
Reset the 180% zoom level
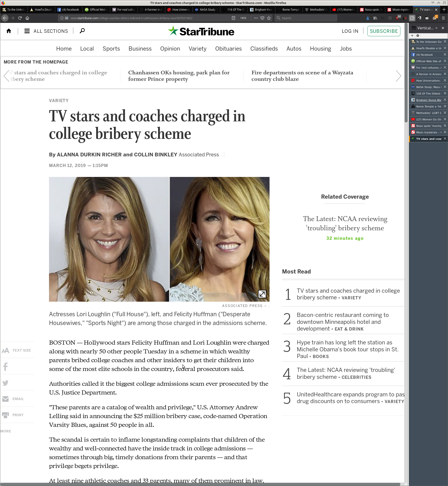243,18
